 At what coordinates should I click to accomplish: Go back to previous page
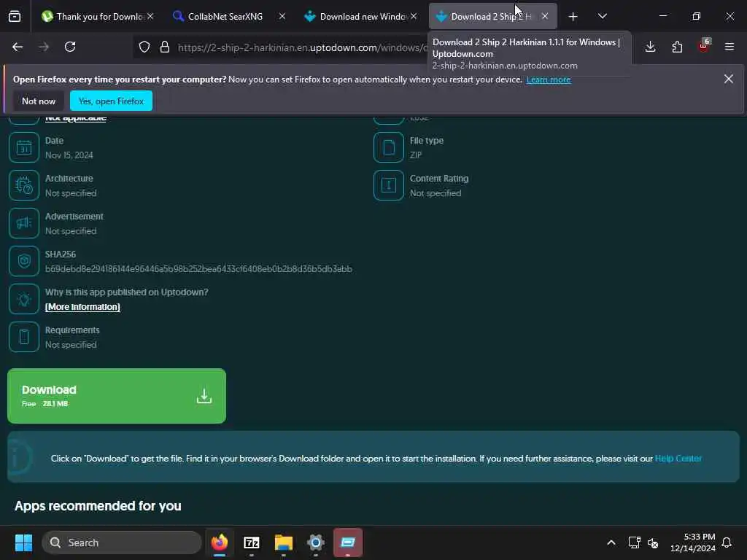(18, 47)
